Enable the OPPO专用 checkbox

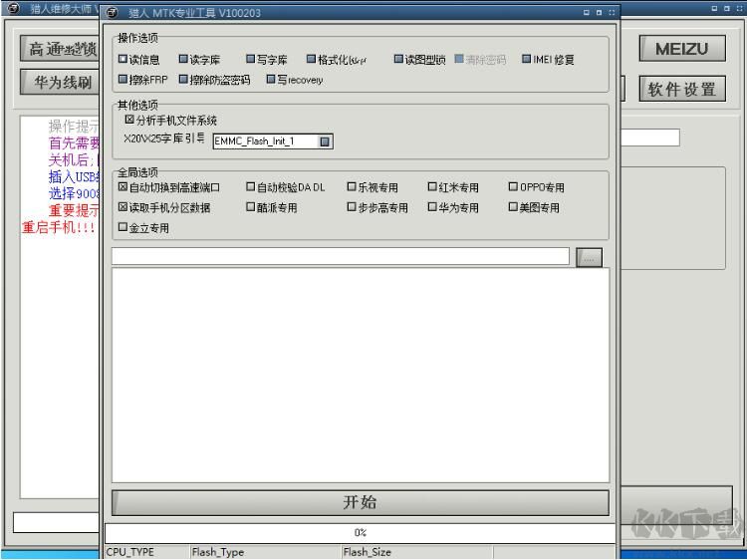coord(513,186)
